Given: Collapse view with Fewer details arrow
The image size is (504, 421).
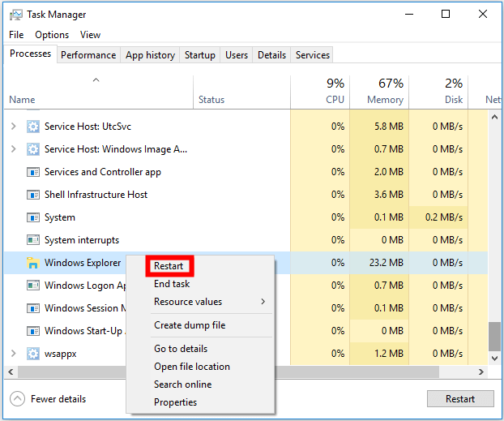Looking at the screenshot, I should click(x=17, y=399).
